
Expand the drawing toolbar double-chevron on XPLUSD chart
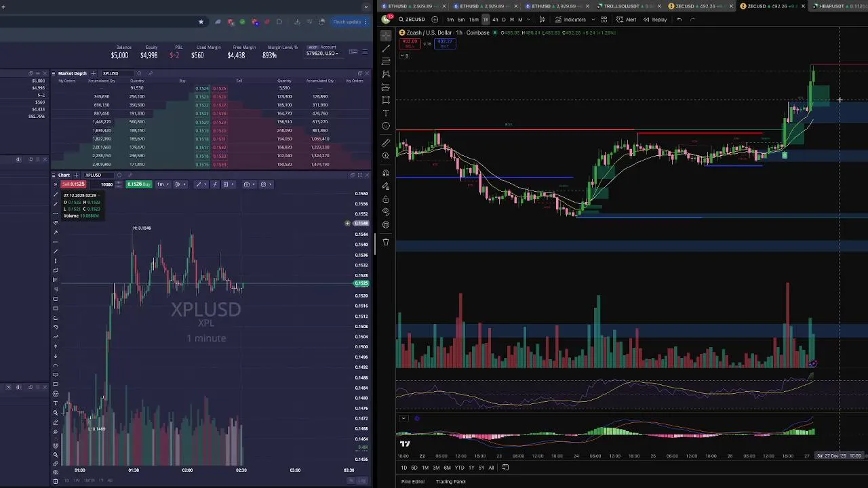(56, 184)
